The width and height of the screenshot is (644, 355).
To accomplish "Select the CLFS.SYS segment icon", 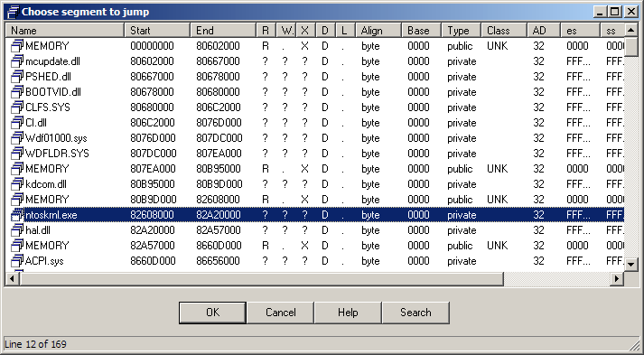I will point(17,107).
